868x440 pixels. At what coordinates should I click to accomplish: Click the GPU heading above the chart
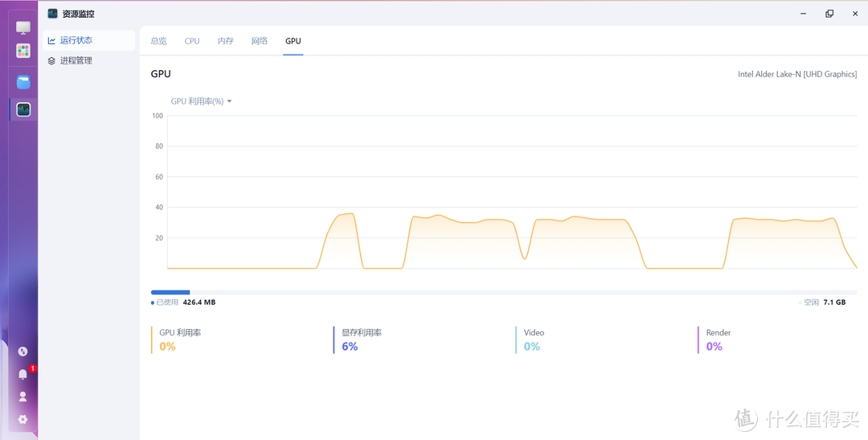coord(161,74)
